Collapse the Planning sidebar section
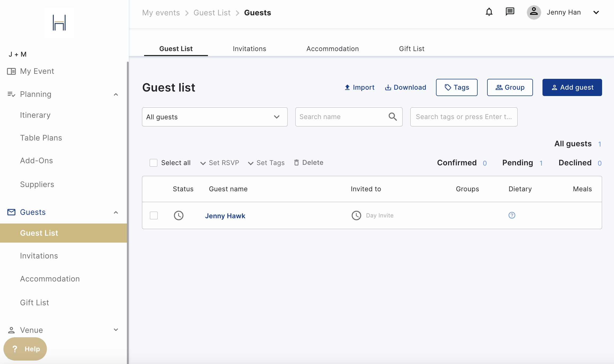Viewport: 614px width, 364px height. tap(116, 94)
